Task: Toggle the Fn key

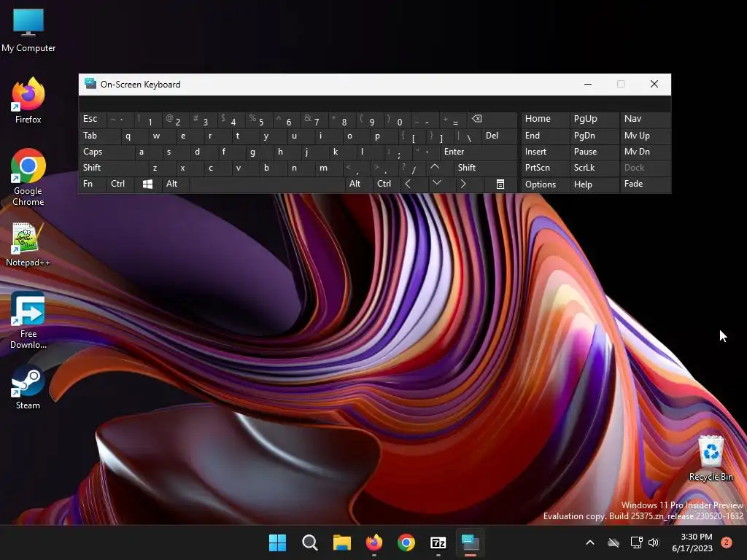Action: pyautogui.click(x=93, y=184)
